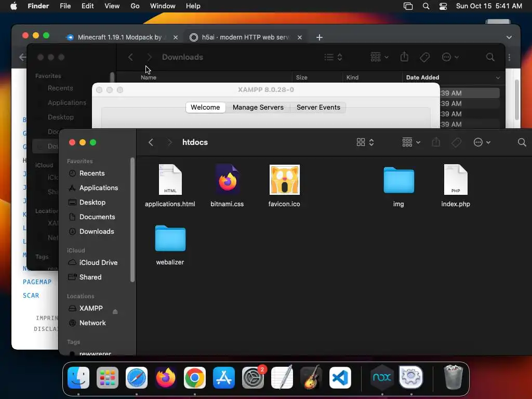Screen dimensions: 532x399
Task: Launch Safari from the Dock
Action: (x=137, y=378)
